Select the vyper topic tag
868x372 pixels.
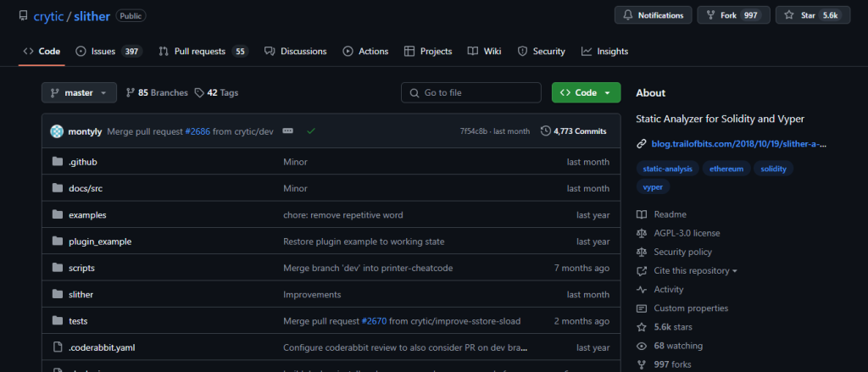[x=654, y=187]
